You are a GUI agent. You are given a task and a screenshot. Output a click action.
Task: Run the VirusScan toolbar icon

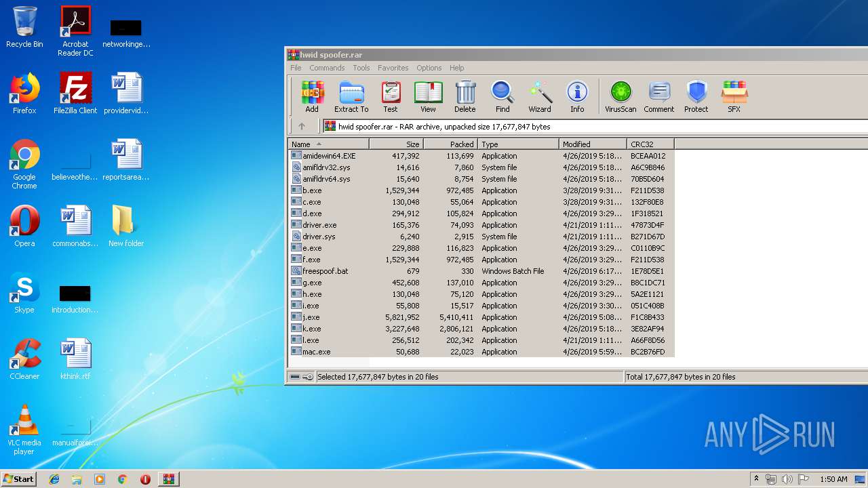(x=620, y=96)
